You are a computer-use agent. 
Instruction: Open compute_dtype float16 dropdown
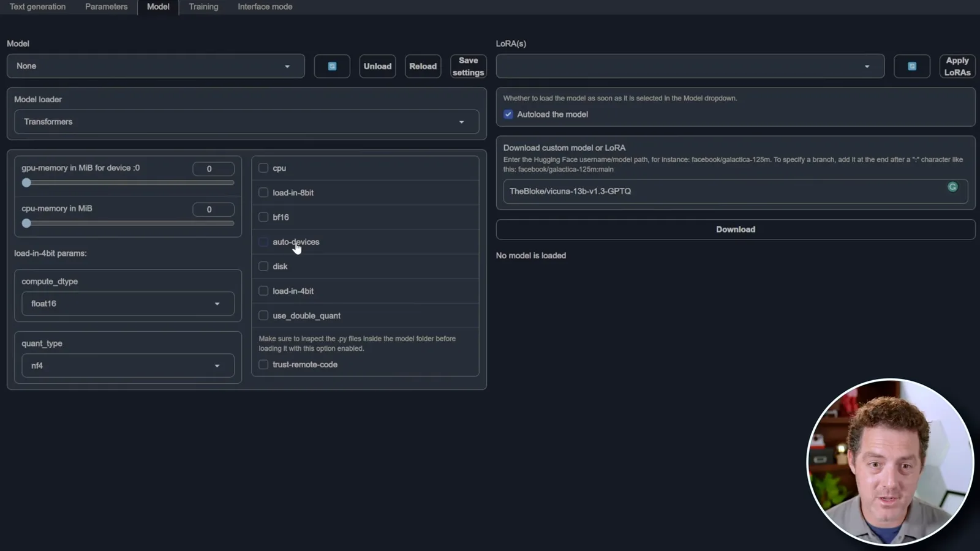128,304
